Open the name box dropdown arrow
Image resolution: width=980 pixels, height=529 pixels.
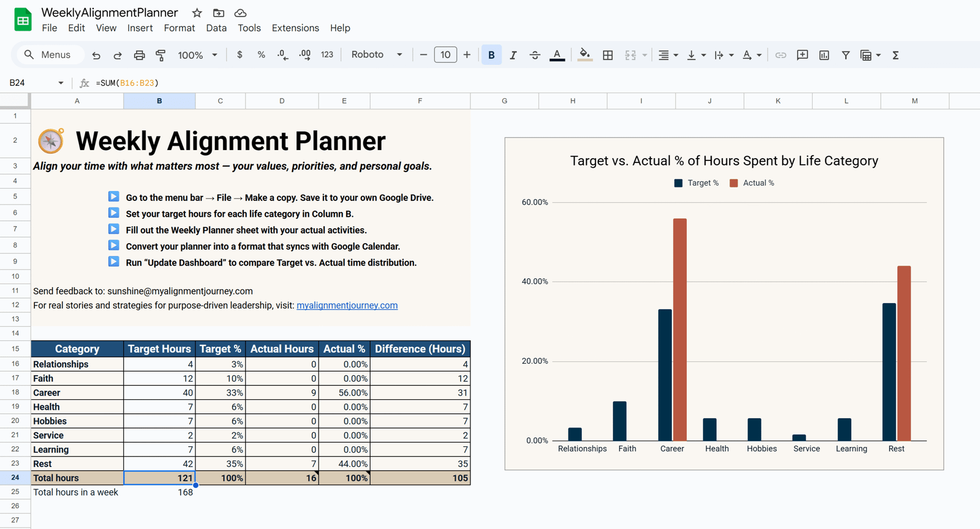[x=61, y=83]
